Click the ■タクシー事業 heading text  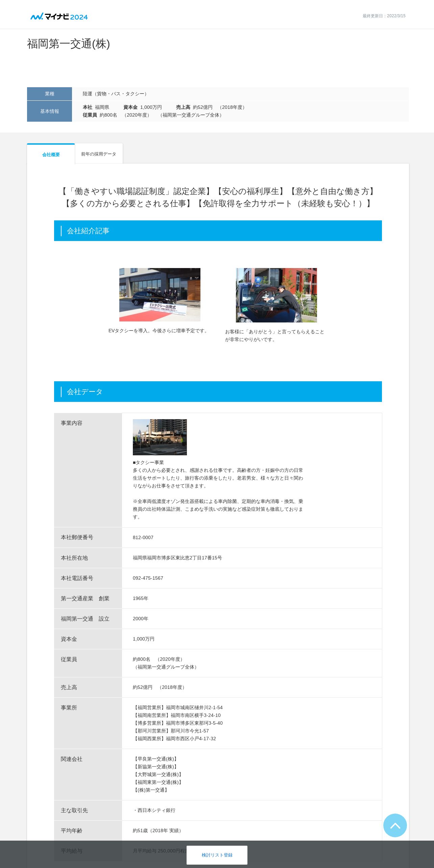click(148, 462)
